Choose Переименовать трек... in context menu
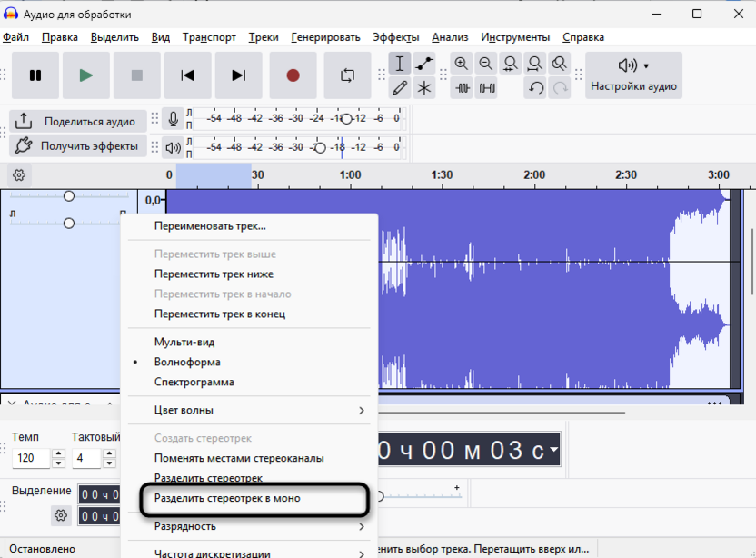Image resolution: width=756 pixels, height=558 pixels. pyautogui.click(x=249, y=225)
